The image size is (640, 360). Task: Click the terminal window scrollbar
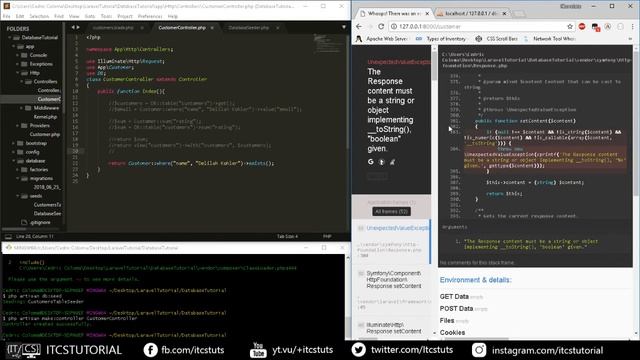(348, 297)
